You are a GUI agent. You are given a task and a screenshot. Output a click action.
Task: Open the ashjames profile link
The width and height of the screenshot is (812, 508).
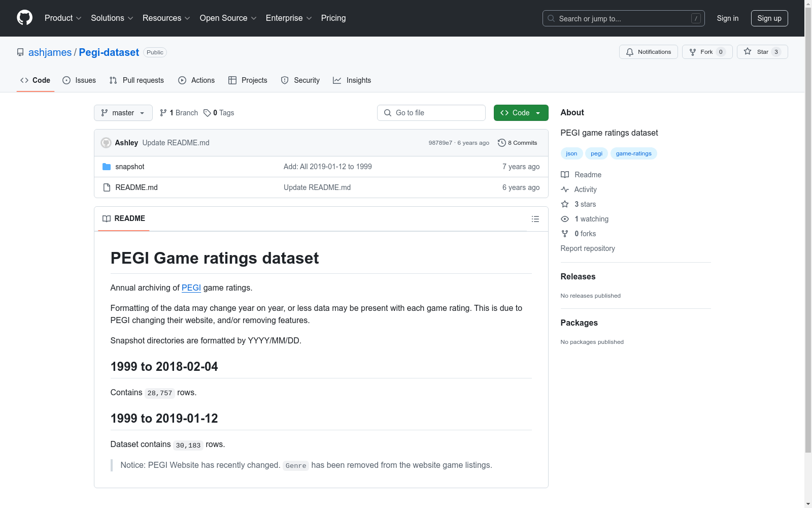(50, 52)
